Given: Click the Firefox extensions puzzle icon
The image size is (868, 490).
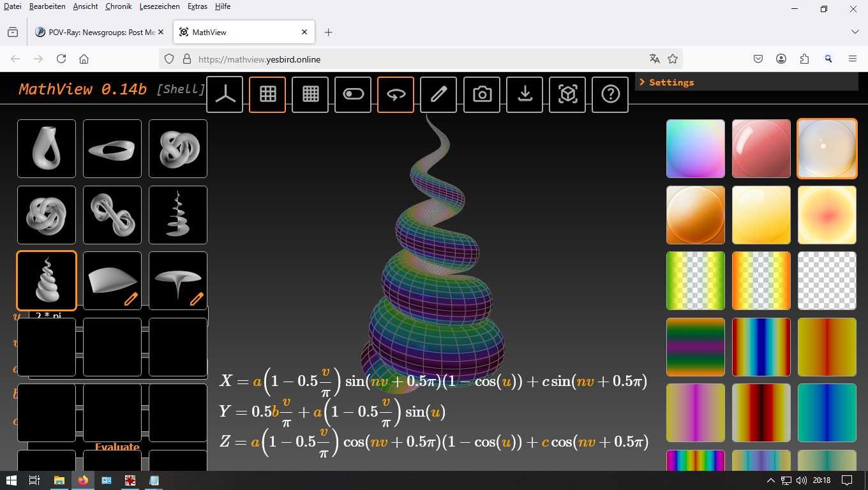Looking at the screenshot, I should click(x=804, y=59).
